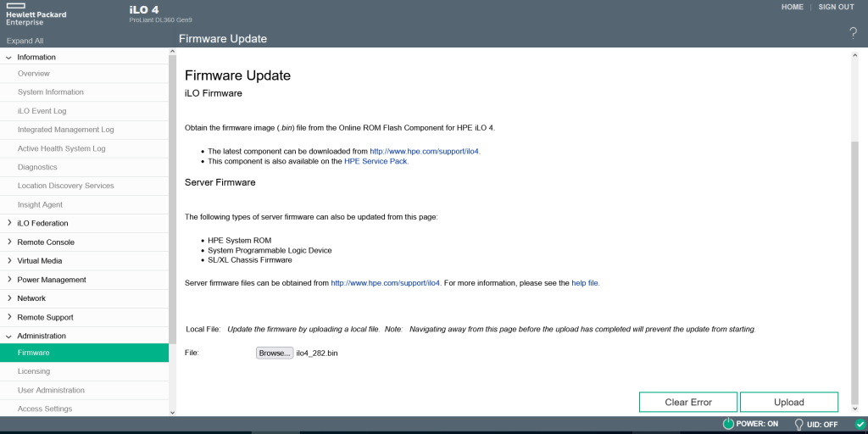
Task: Click the Upload button
Action: point(789,403)
